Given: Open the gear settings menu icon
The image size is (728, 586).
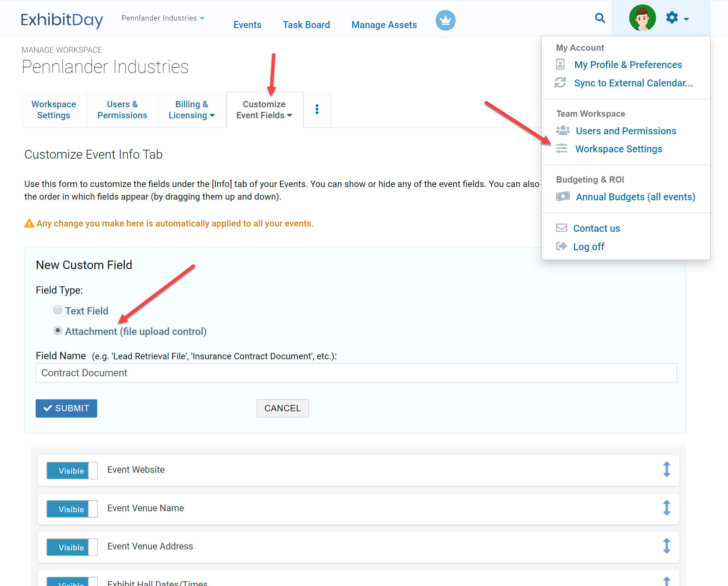Looking at the screenshot, I should click(672, 18).
